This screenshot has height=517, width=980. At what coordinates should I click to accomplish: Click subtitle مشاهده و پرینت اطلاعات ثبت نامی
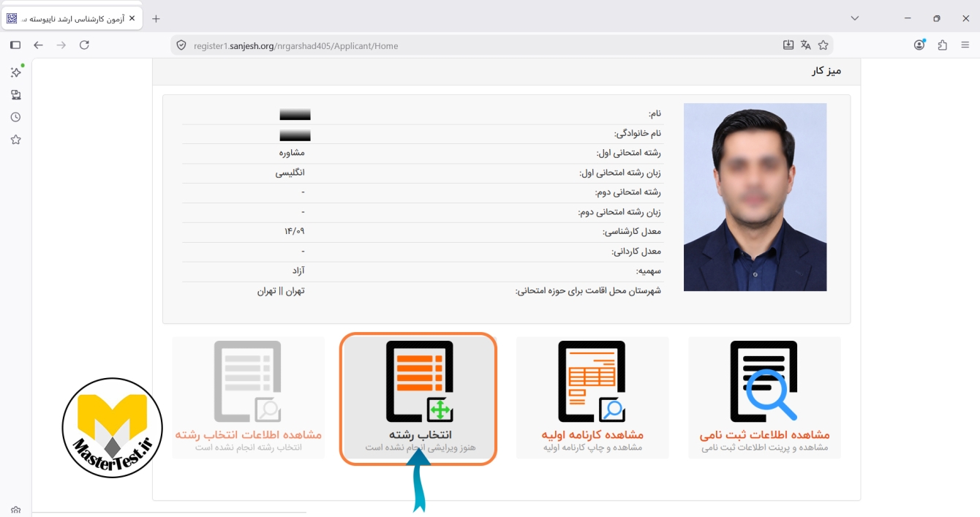[x=764, y=447]
